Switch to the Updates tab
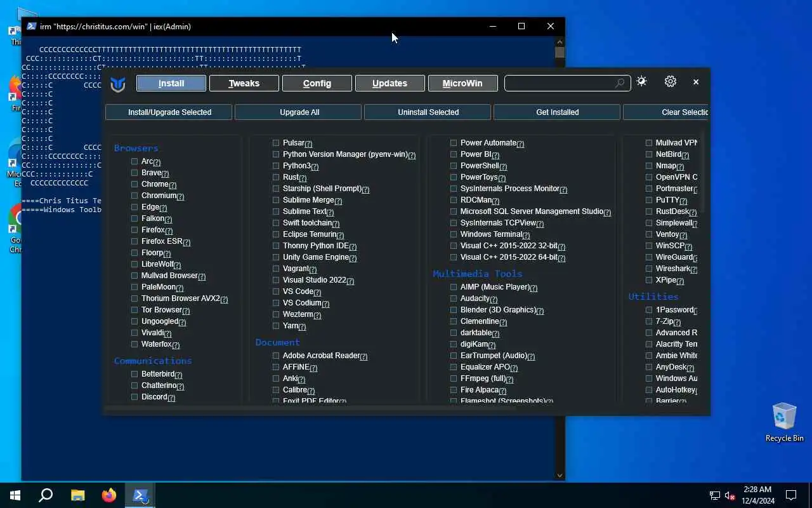812x508 pixels. tap(390, 83)
